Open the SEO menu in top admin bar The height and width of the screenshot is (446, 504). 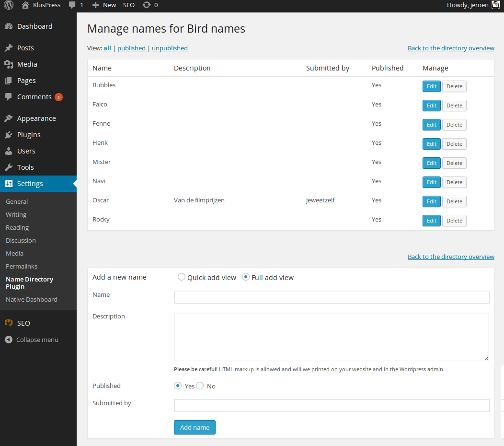[129, 5]
